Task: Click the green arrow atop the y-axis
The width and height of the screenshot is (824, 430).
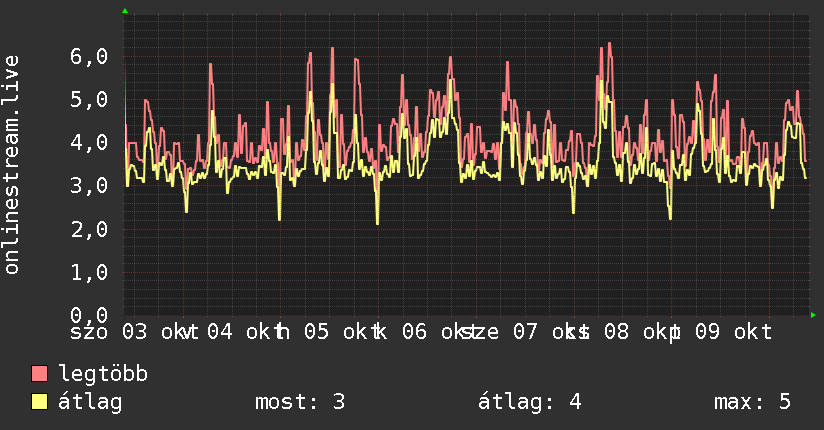Action: pyautogui.click(x=125, y=11)
